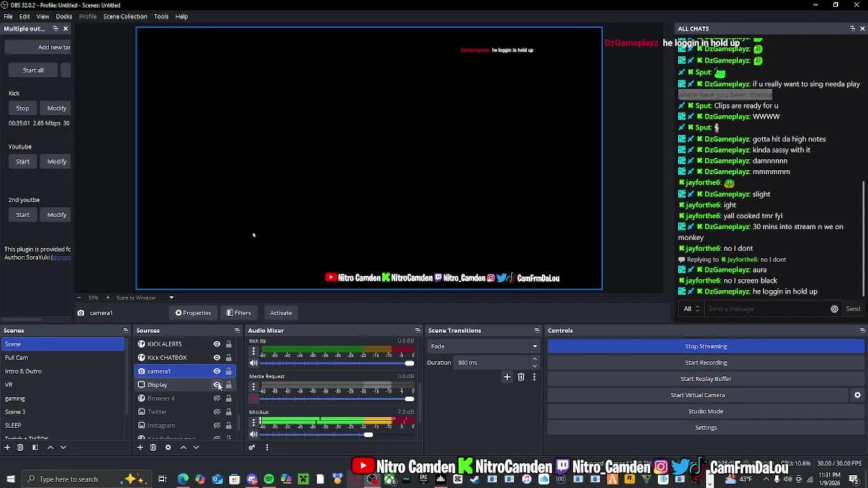Hide Kick CHATBOX source visibility

point(217,358)
